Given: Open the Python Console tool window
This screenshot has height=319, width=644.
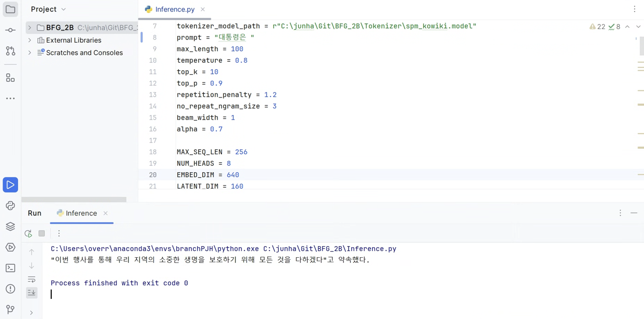Looking at the screenshot, I should 10,205.
